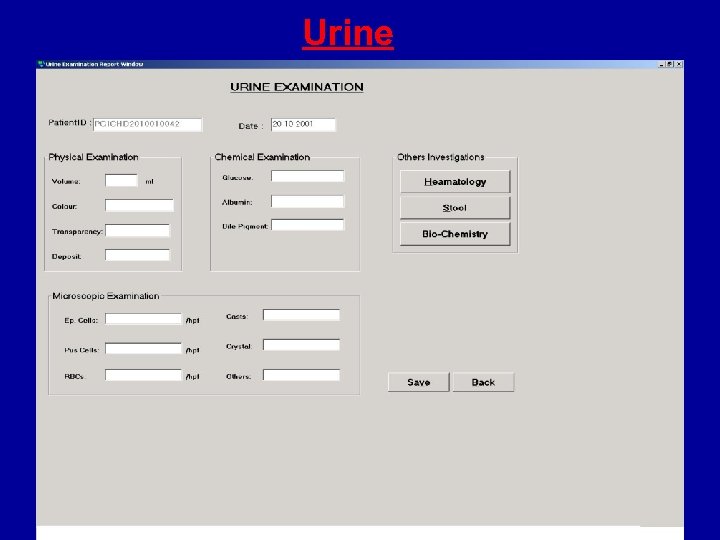Screen dimensions: 720x540
Task: Open the Stool investigation form
Action: point(455,208)
